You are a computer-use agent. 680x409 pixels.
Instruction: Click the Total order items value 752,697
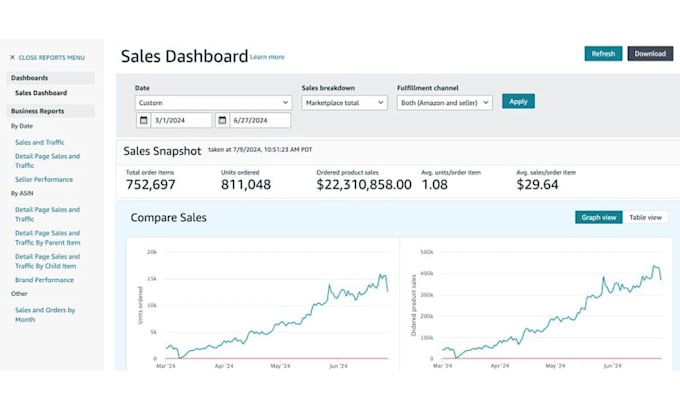[x=150, y=185]
